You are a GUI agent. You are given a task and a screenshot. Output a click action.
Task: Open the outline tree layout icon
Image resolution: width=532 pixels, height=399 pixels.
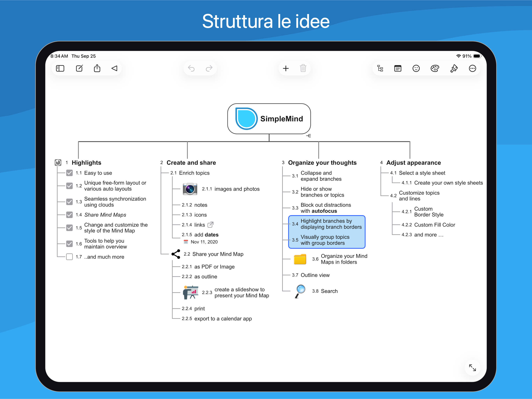pos(380,69)
